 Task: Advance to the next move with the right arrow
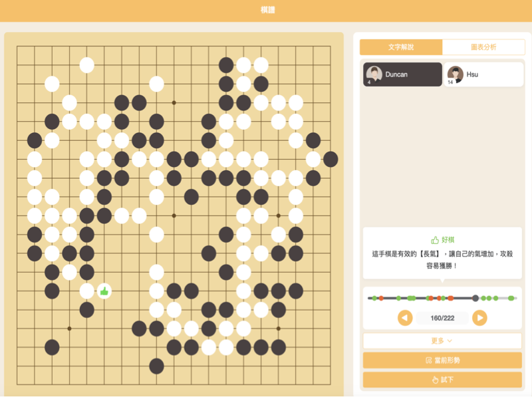click(x=479, y=318)
